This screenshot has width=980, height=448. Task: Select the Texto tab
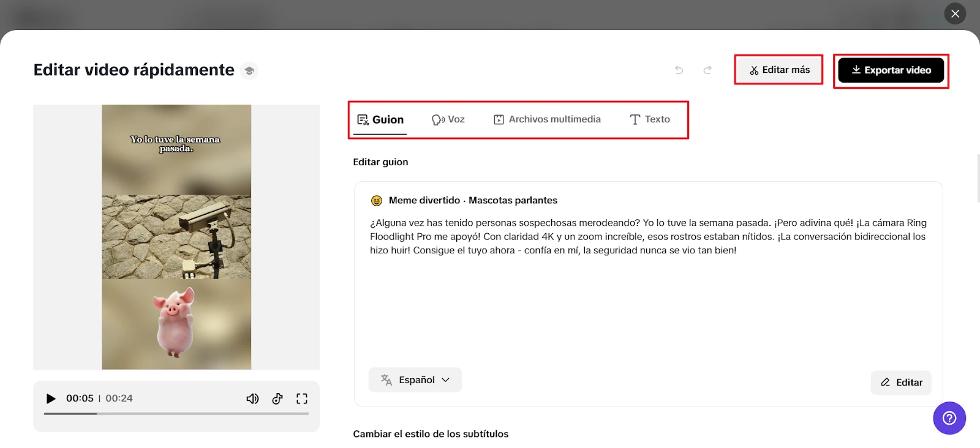click(x=650, y=119)
